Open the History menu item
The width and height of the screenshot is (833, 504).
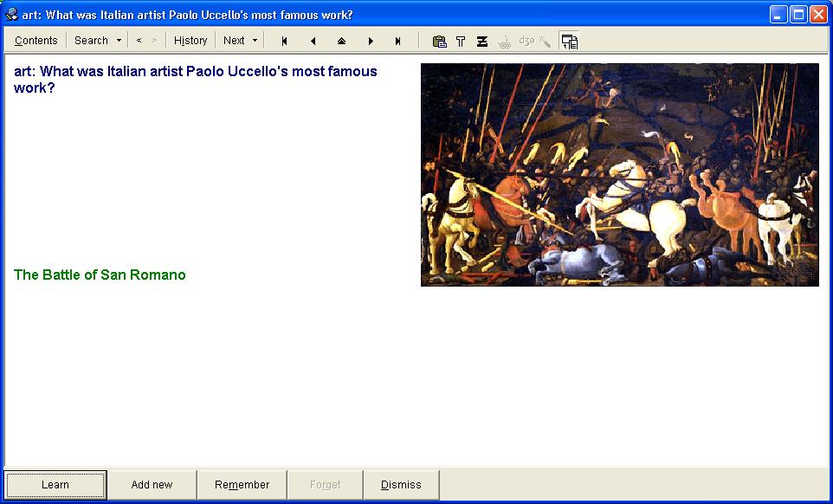(x=190, y=41)
